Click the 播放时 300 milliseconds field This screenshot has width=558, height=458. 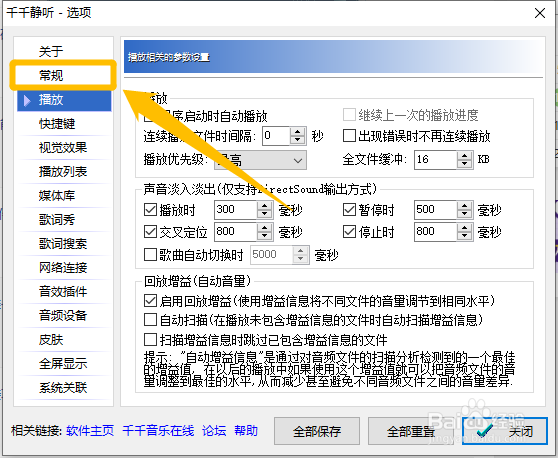236,210
